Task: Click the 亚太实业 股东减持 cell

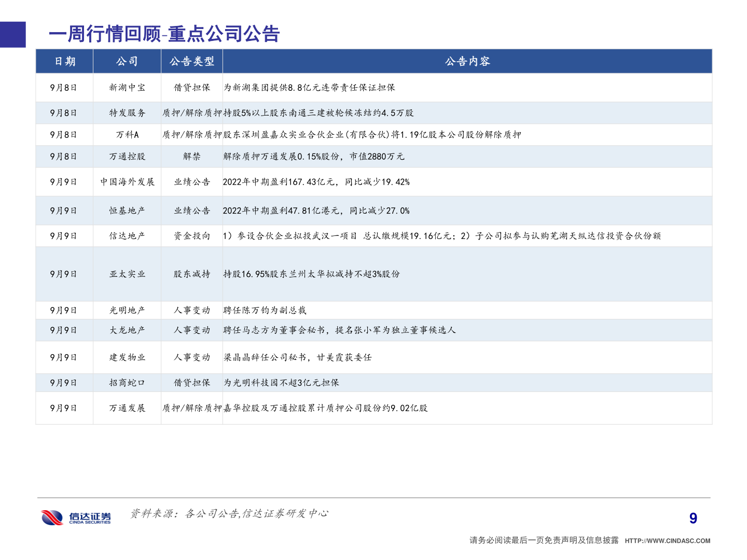Action: click(191, 274)
